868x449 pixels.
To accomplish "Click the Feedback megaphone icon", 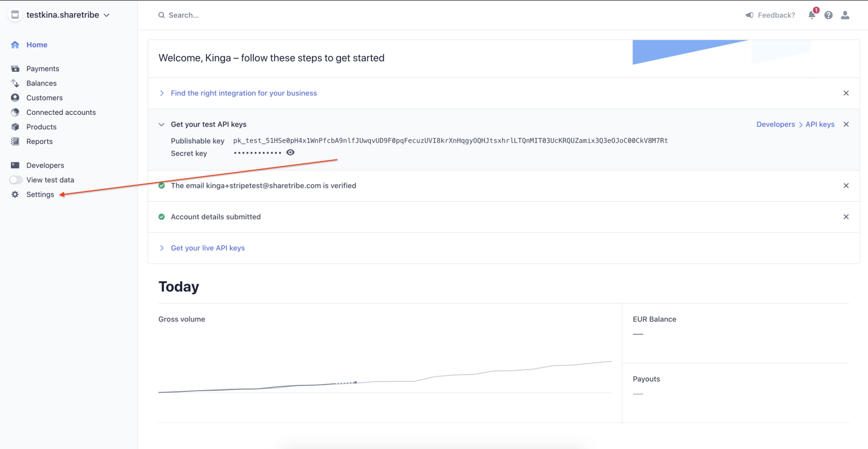I will click(750, 15).
